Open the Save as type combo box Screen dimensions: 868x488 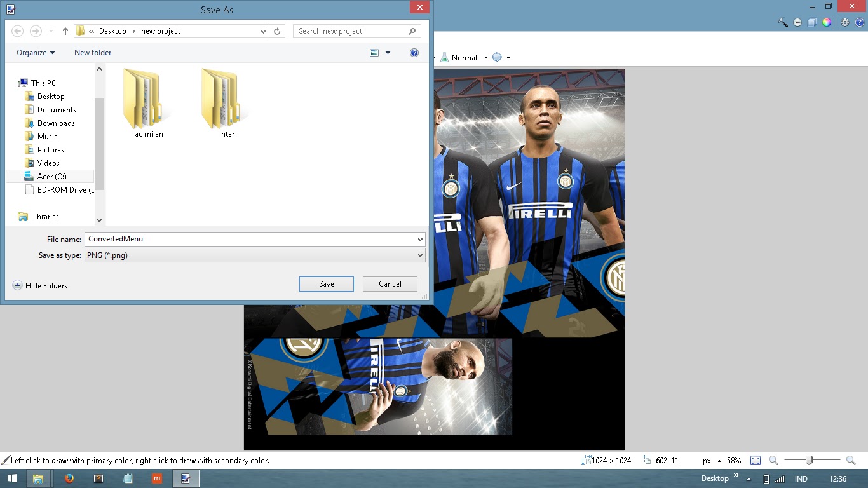pyautogui.click(x=255, y=255)
